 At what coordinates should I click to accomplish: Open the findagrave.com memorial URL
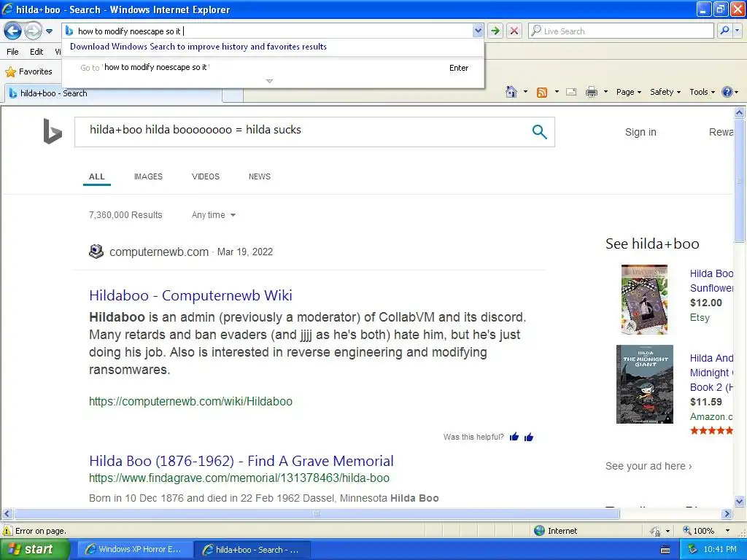pos(239,478)
